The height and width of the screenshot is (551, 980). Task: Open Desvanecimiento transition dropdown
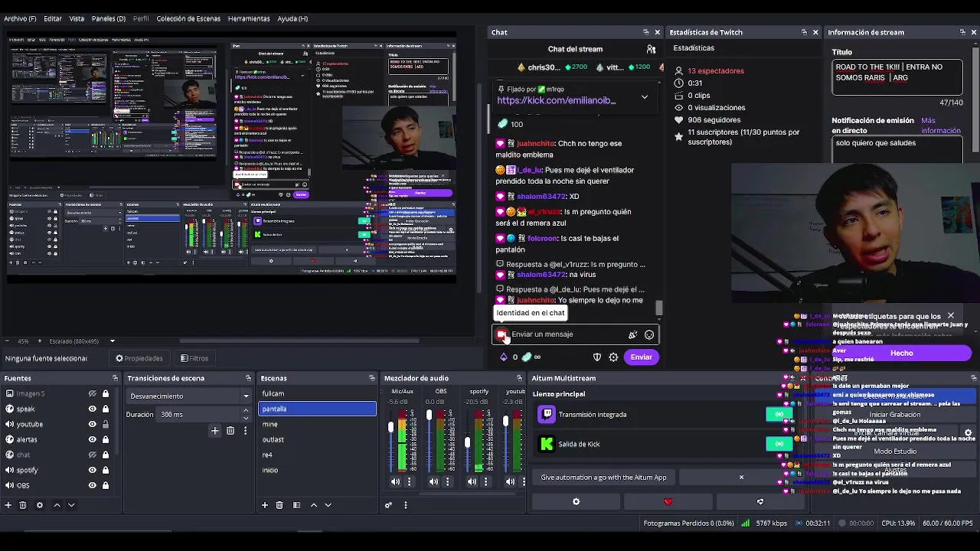coord(190,396)
